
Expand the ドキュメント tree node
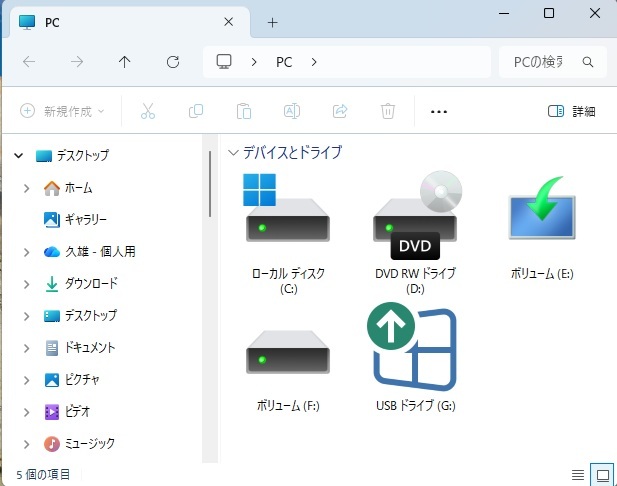(26, 348)
